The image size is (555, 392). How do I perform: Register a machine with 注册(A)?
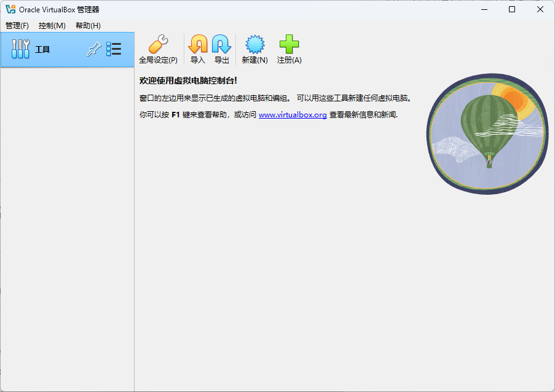pos(289,49)
